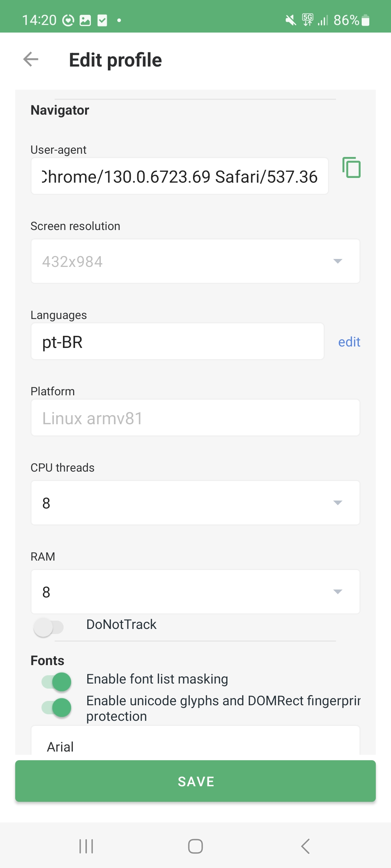Screen dimensions: 391x868
Task: Tap the Platform field showing Linux armv81
Action: point(195,418)
